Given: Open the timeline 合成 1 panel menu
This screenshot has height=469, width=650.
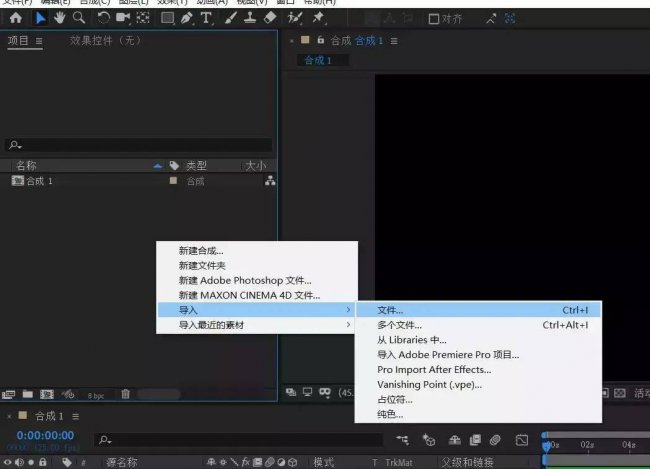Looking at the screenshot, I should [x=75, y=416].
